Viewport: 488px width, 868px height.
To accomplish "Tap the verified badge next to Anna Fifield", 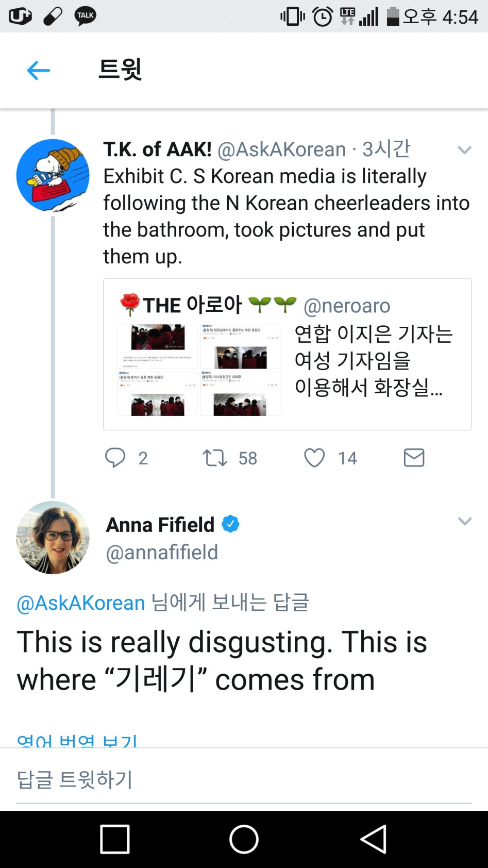I will (229, 524).
